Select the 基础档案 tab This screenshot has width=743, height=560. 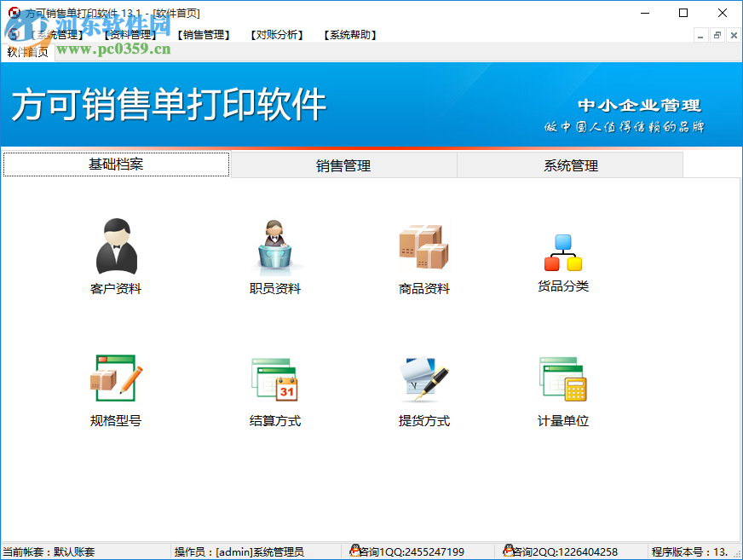point(116,165)
